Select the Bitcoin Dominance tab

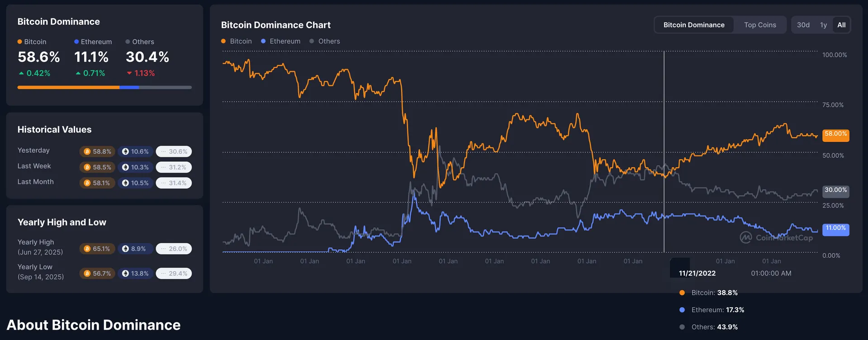[694, 25]
